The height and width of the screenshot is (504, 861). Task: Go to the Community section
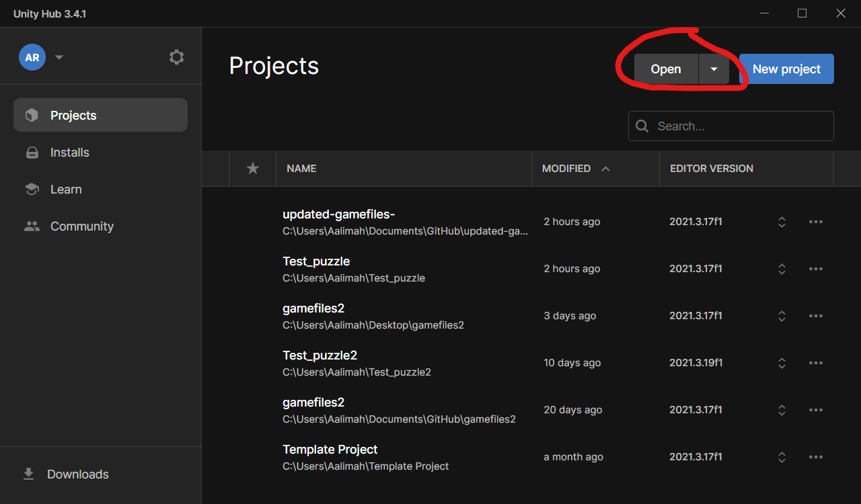[x=81, y=226]
